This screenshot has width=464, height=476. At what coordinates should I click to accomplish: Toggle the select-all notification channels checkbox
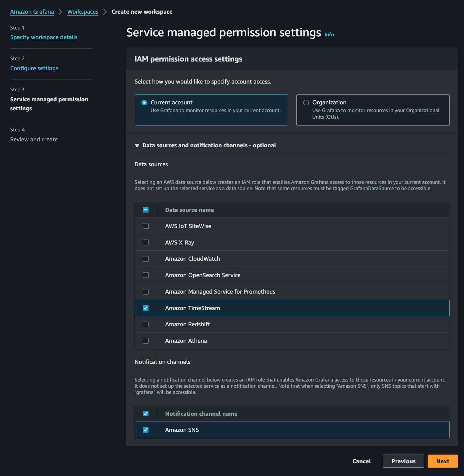tap(146, 414)
